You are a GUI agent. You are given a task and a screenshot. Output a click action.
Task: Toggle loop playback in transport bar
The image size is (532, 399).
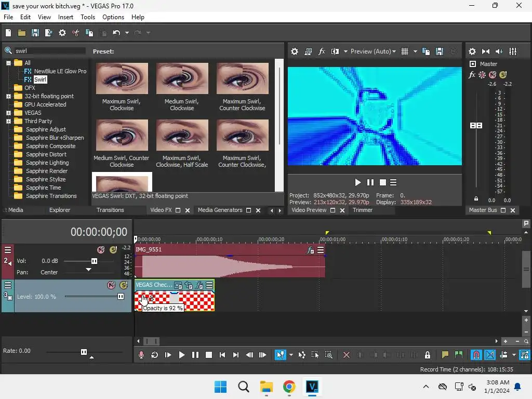tap(154, 355)
